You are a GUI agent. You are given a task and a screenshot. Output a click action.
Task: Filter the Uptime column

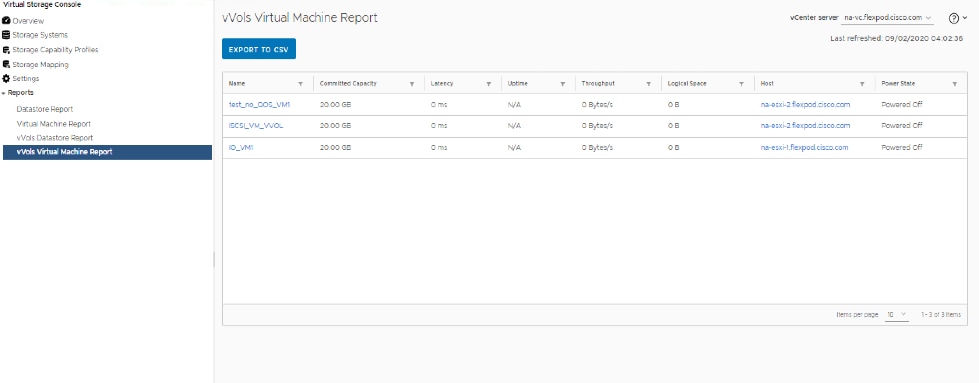click(x=563, y=84)
